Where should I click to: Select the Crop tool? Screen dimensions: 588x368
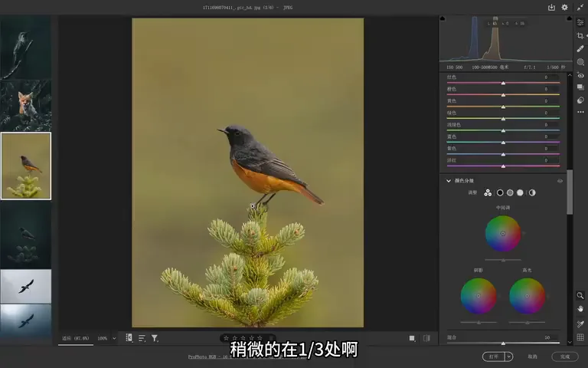(x=580, y=36)
